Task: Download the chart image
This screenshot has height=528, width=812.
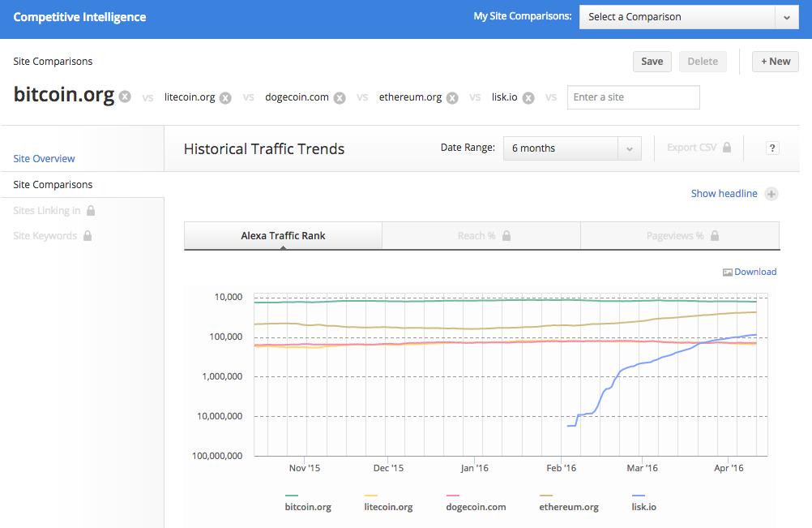Action: pos(755,272)
